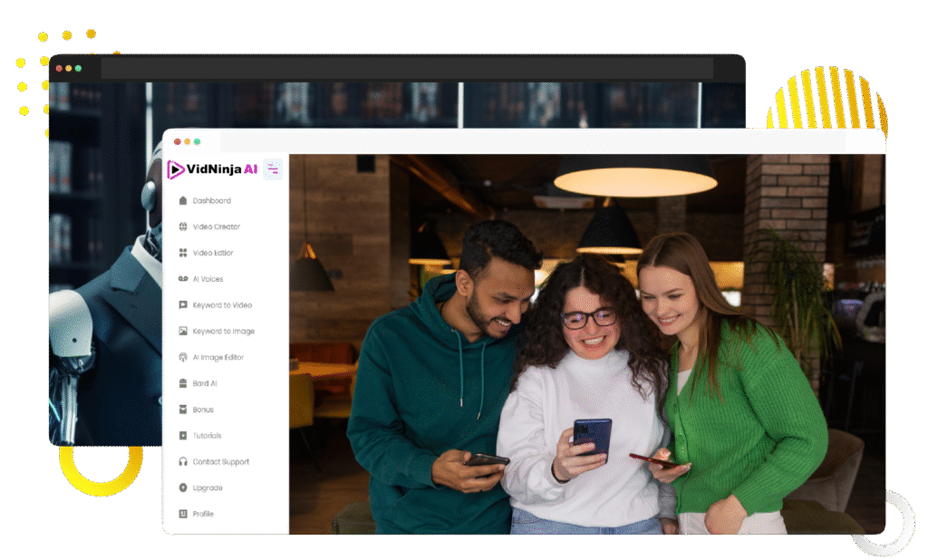Image resolution: width=928 pixels, height=560 pixels.
Task: Collapse the sidebar with the hamburger toggle
Action: (273, 169)
